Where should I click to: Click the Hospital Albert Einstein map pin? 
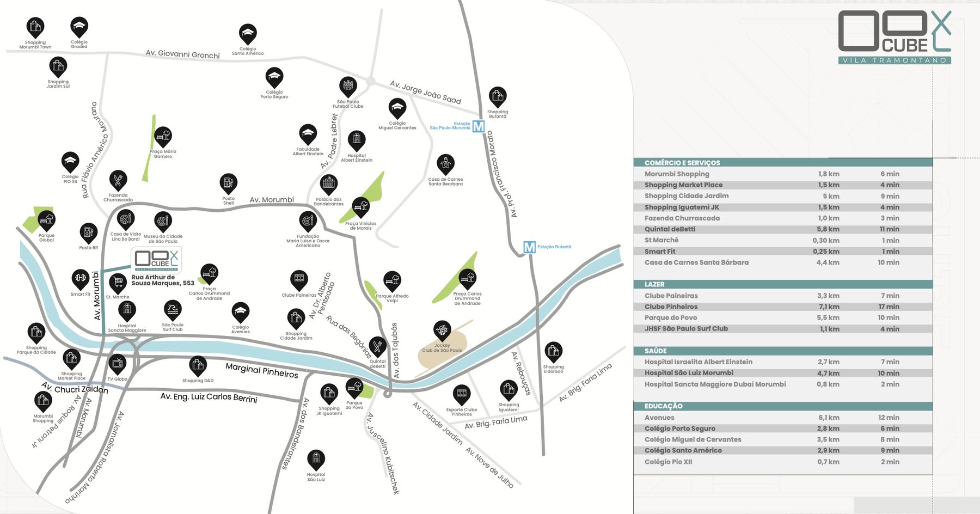point(357,141)
